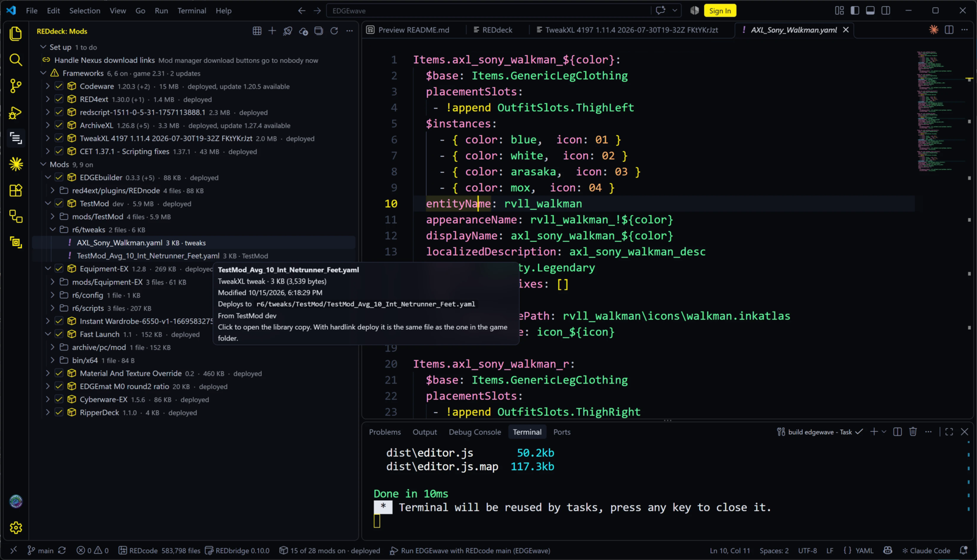Collapse the Frameworks group
This screenshot has width=977, height=560.
click(x=43, y=73)
